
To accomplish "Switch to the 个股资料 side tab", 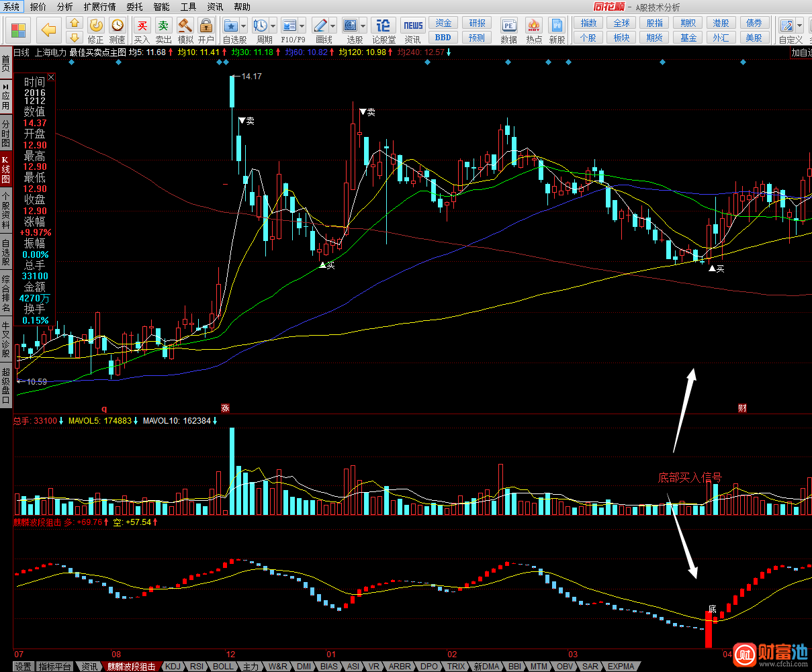I will coord(6,211).
